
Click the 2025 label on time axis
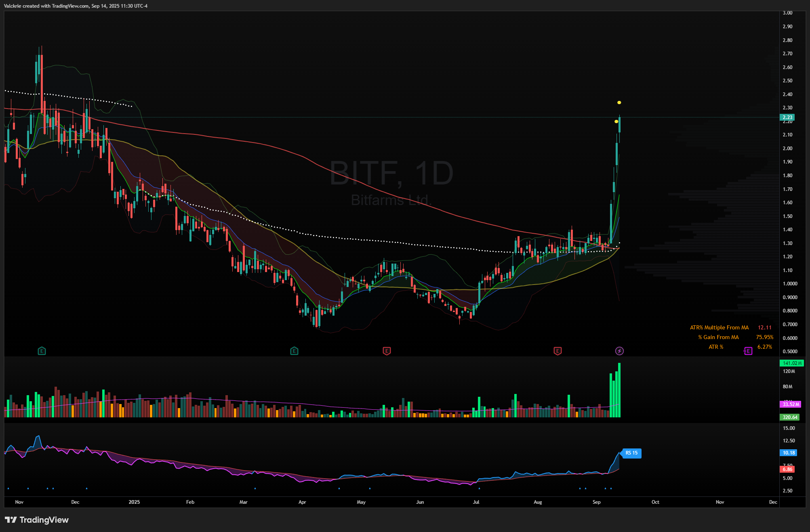tap(134, 502)
